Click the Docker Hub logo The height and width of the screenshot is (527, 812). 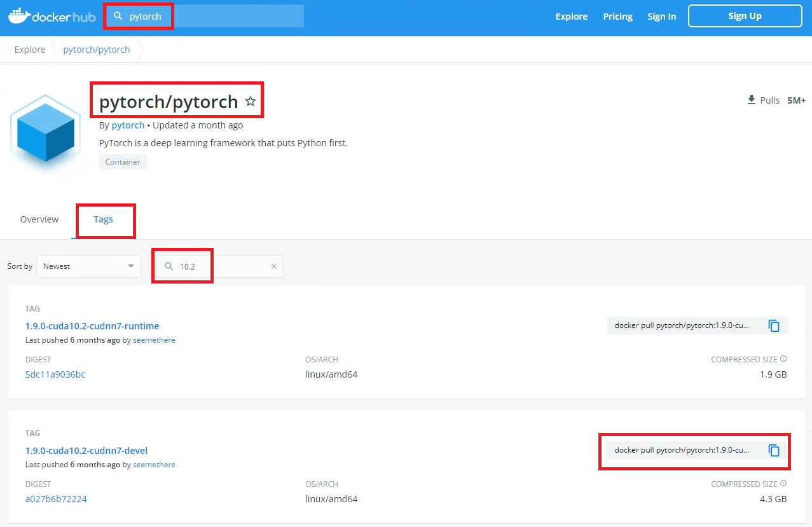coord(52,16)
